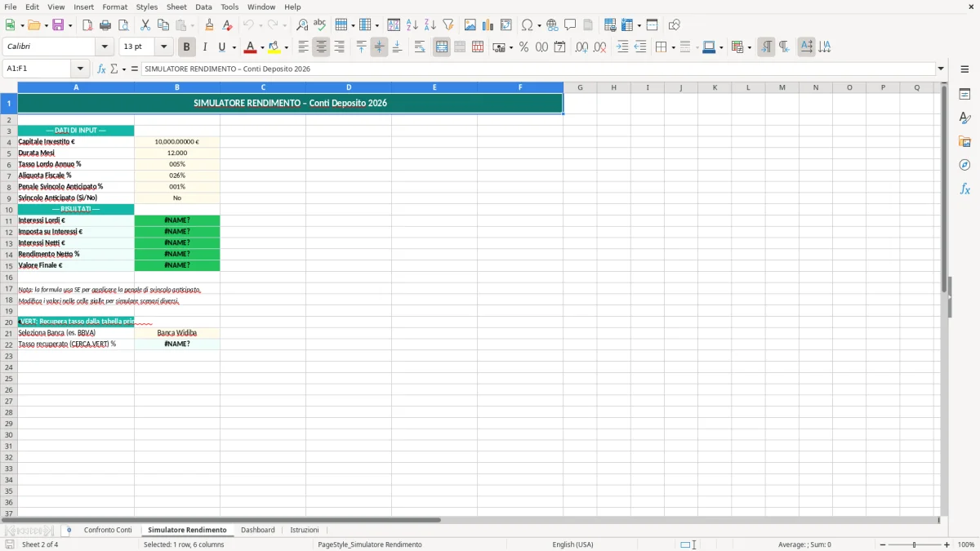
Task: Insert a chart
Action: point(488,25)
